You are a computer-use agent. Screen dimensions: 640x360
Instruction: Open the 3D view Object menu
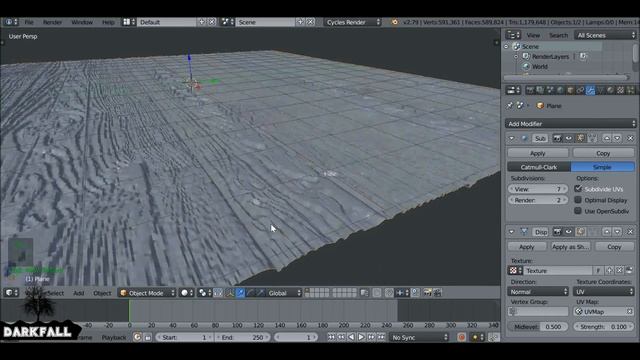point(102,293)
